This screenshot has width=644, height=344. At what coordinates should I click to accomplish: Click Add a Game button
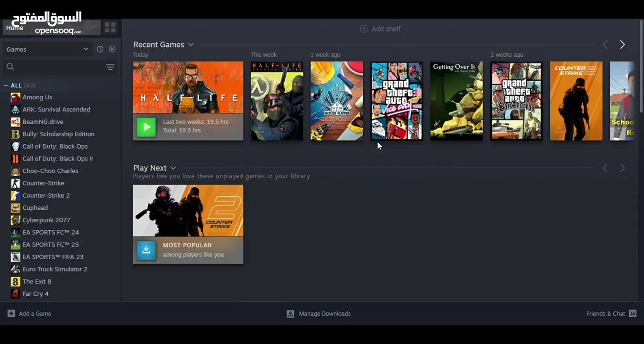click(x=29, y=314)
